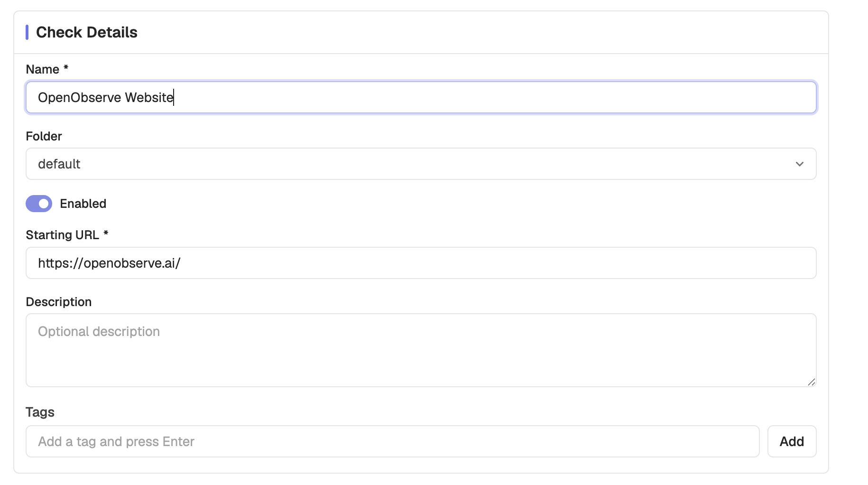
Task: Focus the Starting URL input field
Action: coord(421,263)
